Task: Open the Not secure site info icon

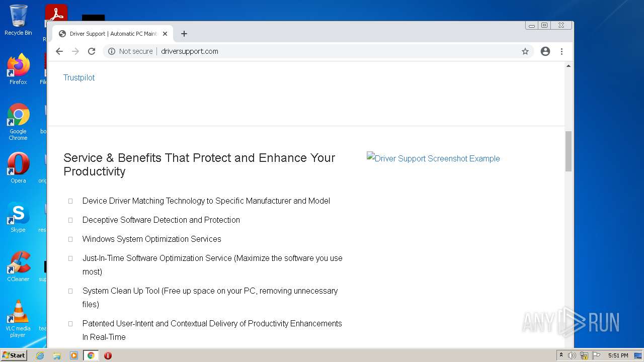Action: pos(112,51)
